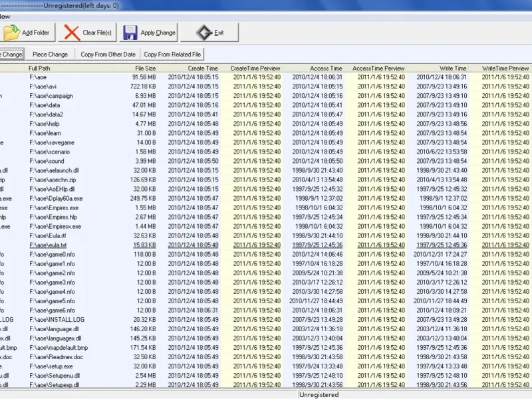Click access time 2009/5/24 10:21:38
Screen dimensions: 532x399
[317, 273]
